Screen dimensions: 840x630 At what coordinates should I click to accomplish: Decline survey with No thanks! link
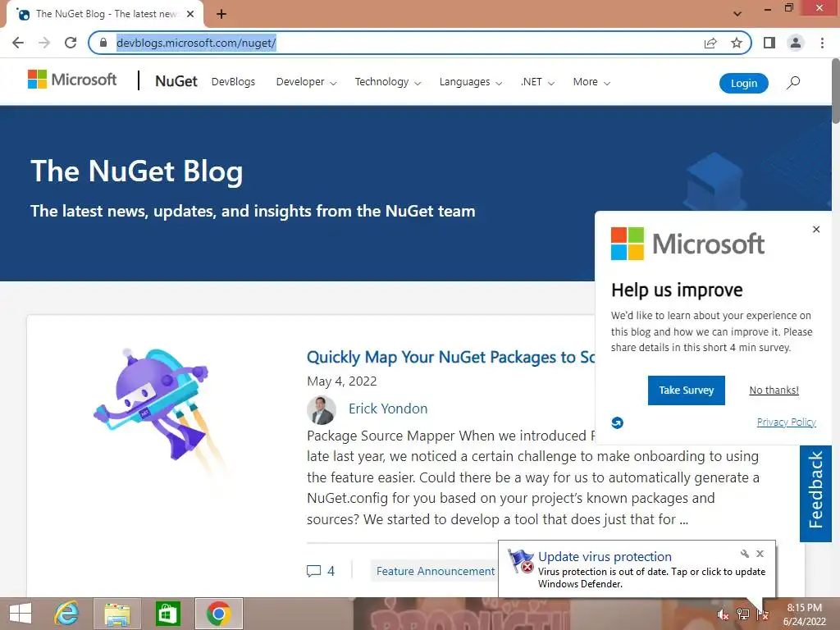coord(774,390)
